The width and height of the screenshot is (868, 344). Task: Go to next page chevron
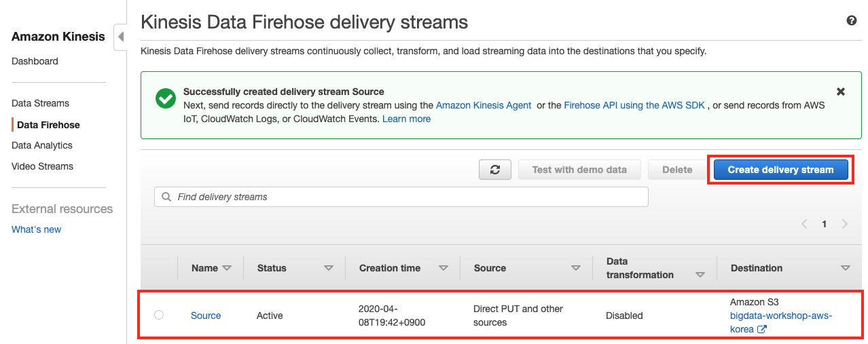(844, 224)
